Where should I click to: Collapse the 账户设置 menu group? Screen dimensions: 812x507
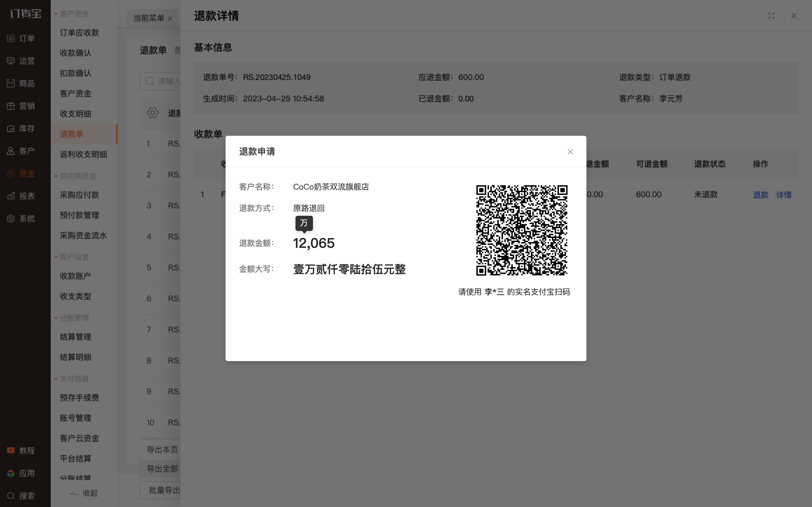tap(72, 257)
